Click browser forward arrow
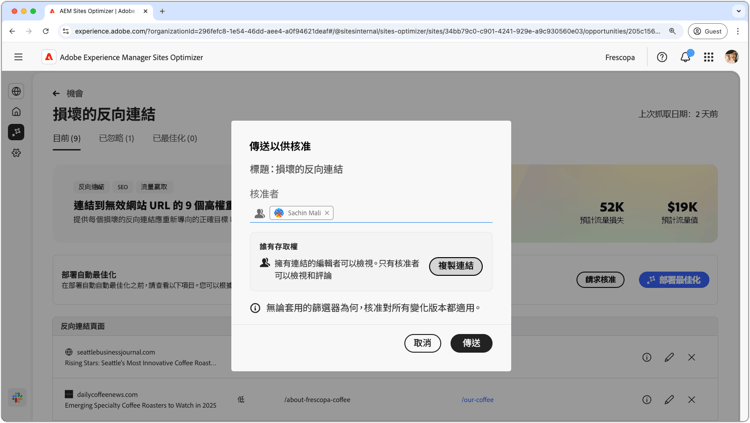The height and width of the screenshot is (423, 750). pyautogui.click(x=29, y=31)
